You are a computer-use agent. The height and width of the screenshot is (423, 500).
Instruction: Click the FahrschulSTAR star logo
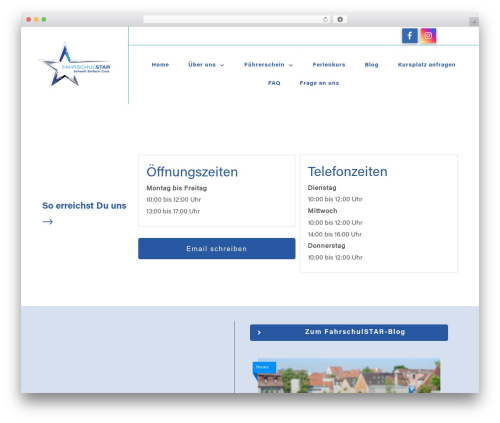[x=74, y=65]
